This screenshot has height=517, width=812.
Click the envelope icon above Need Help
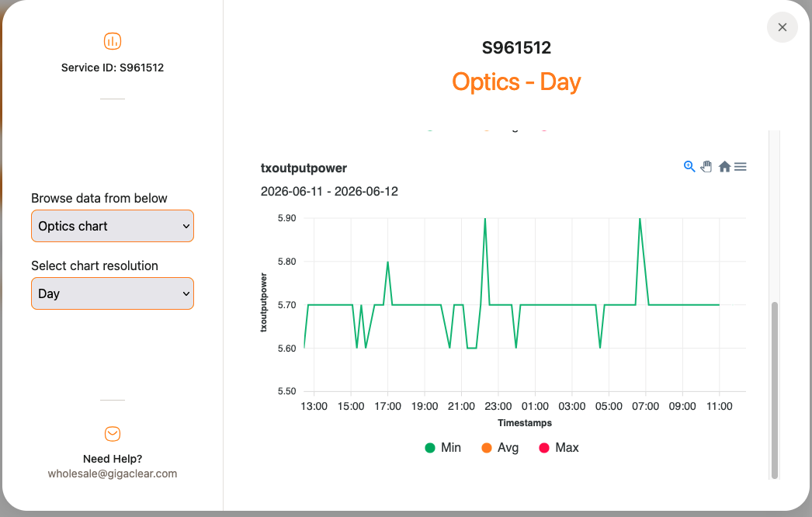pyautogui.click(x=113, y=434)
